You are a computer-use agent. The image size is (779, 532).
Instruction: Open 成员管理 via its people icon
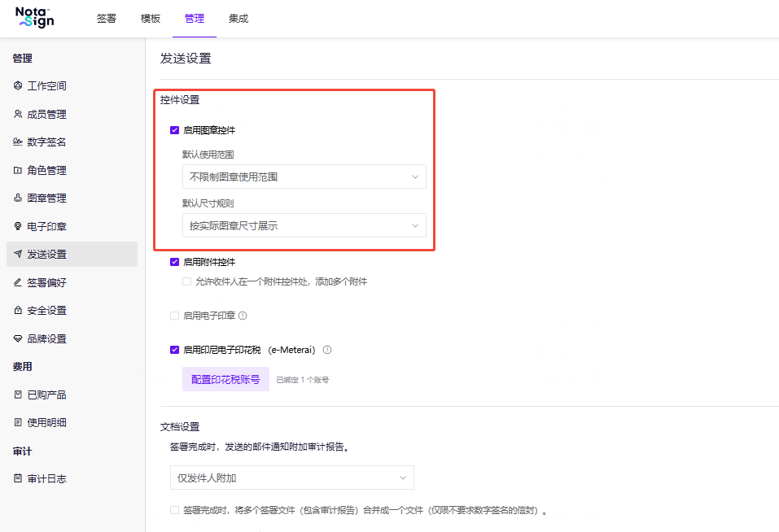(x=18, y=114)
